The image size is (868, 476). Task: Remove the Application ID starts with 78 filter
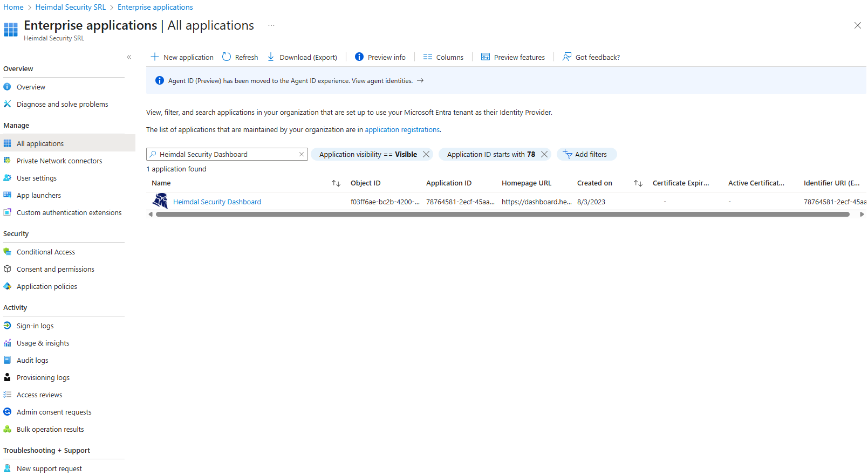tap(544, 154)
